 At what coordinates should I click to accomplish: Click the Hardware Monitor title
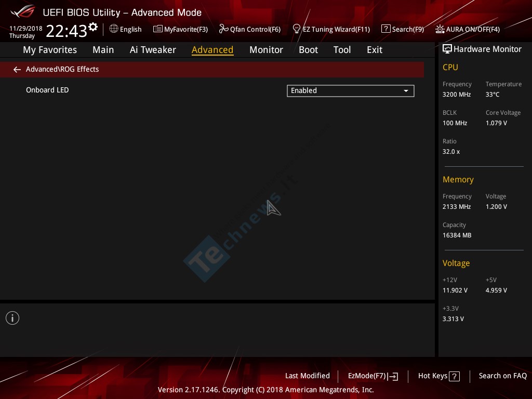pos(487,49)
